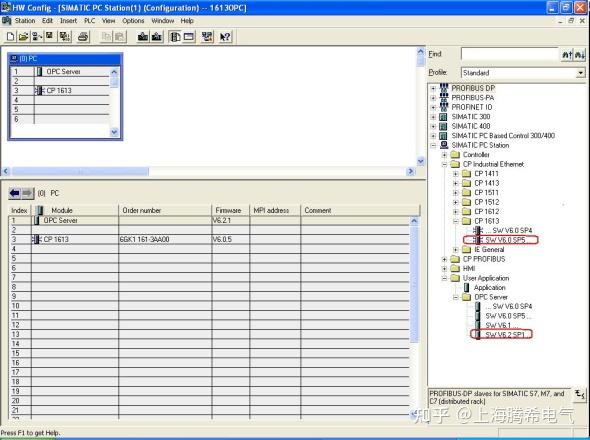
Task: Click CP 1613 module icon in PC rack
Action: (39, 90)
